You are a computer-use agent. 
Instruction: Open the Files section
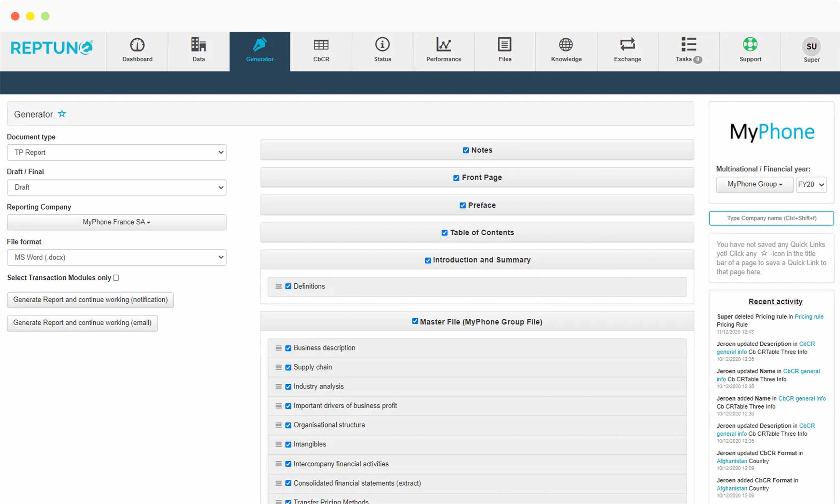505,51
